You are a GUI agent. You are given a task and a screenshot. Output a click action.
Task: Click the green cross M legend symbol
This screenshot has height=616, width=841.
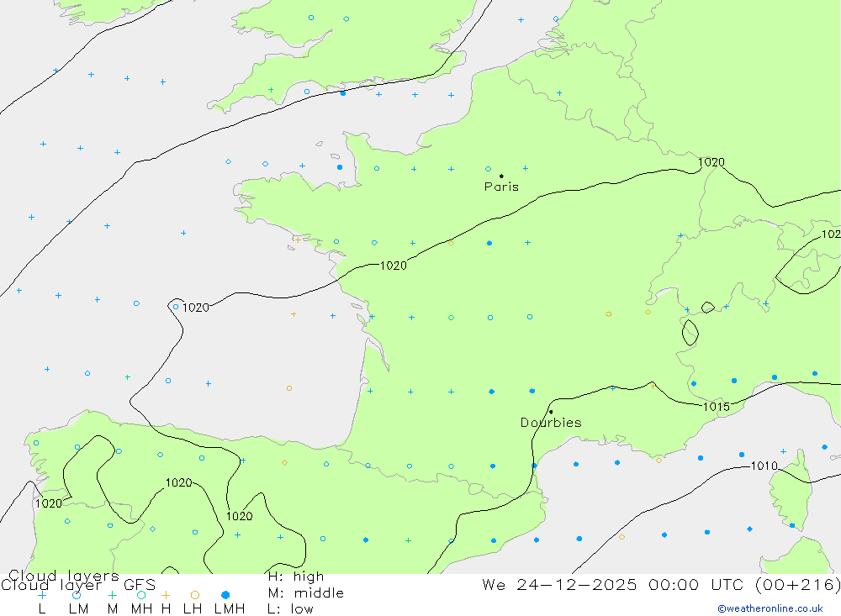pyautogui.click(x=112, y=595)
